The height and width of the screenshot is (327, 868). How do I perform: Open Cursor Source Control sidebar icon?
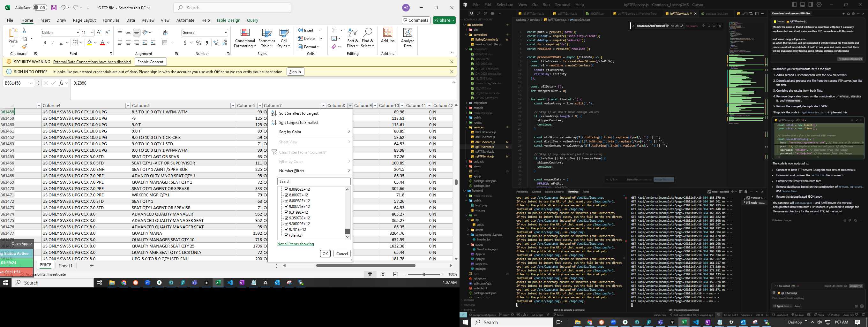(x=486, y=13)
